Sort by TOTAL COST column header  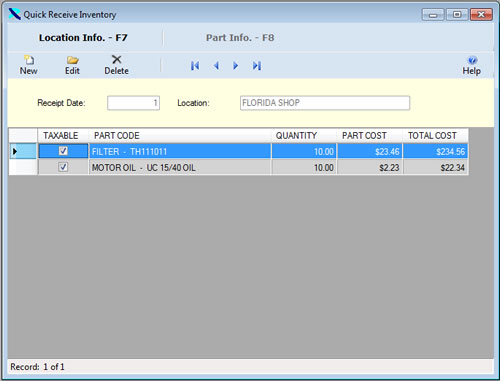point(436,136)
